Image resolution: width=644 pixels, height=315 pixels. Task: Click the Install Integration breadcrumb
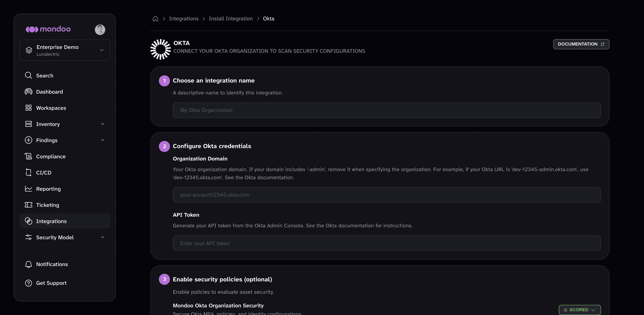click(x=231, y=19)
